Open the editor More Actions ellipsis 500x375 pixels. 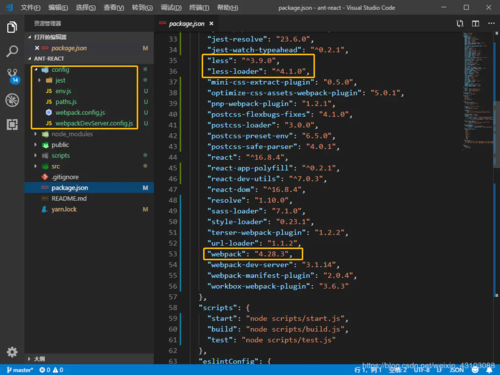(x=491, y=23)
